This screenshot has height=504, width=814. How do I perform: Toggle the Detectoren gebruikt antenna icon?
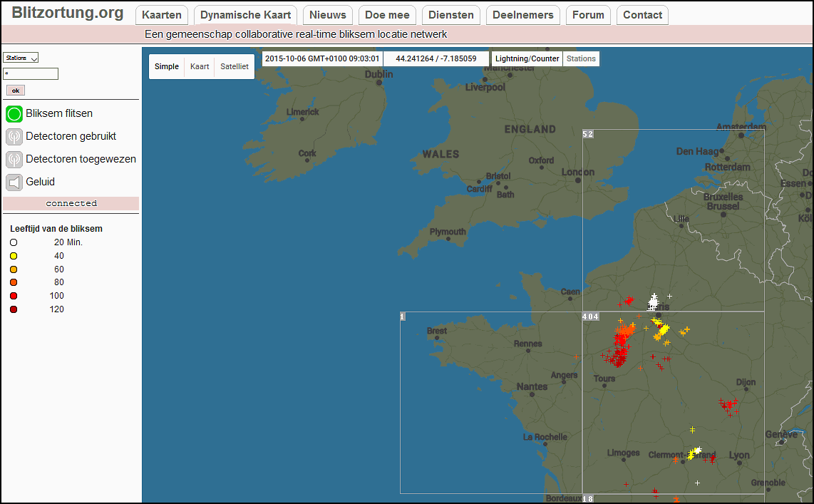14,136
